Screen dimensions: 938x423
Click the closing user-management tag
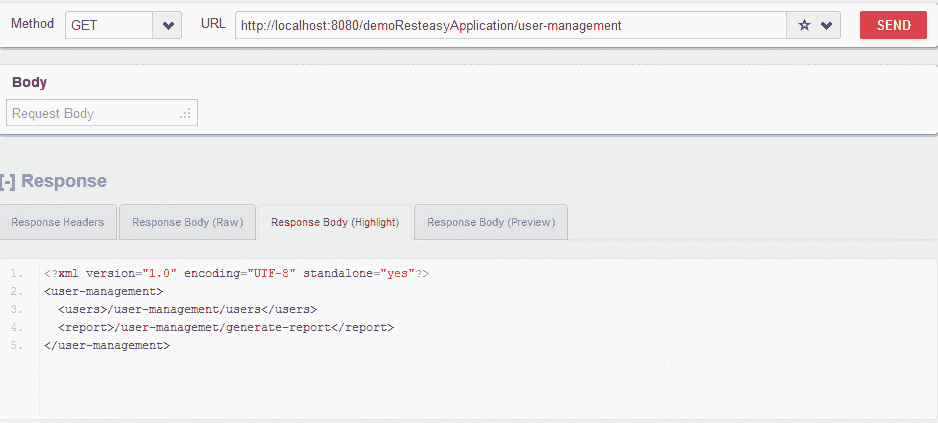[x=107, y=345]
